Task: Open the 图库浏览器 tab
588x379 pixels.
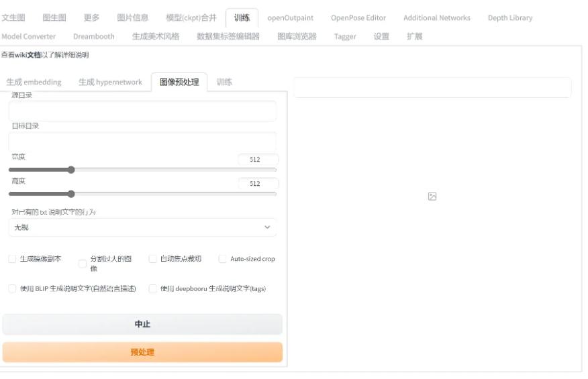Action: coord(297,36)
